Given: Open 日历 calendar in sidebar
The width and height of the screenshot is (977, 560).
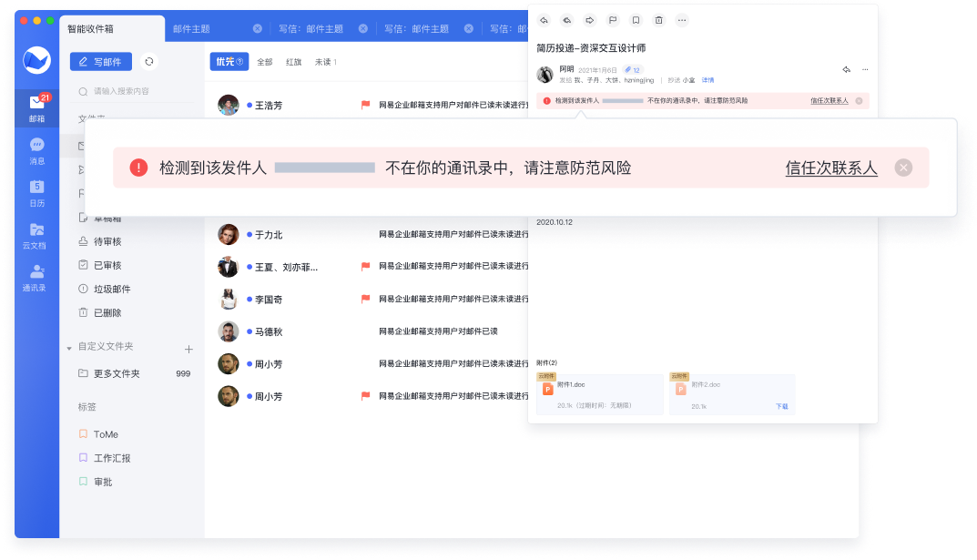Looking at the screenshot, I should click(36, 192).
